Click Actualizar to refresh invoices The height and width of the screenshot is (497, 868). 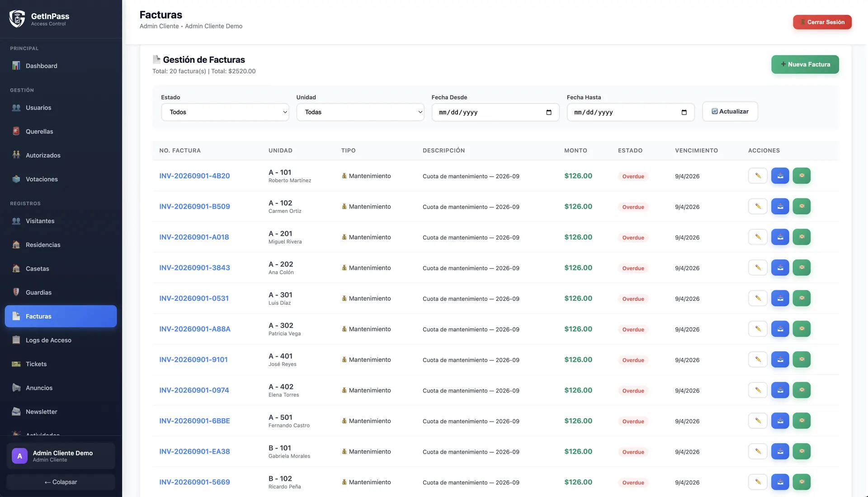pos(730,112)
